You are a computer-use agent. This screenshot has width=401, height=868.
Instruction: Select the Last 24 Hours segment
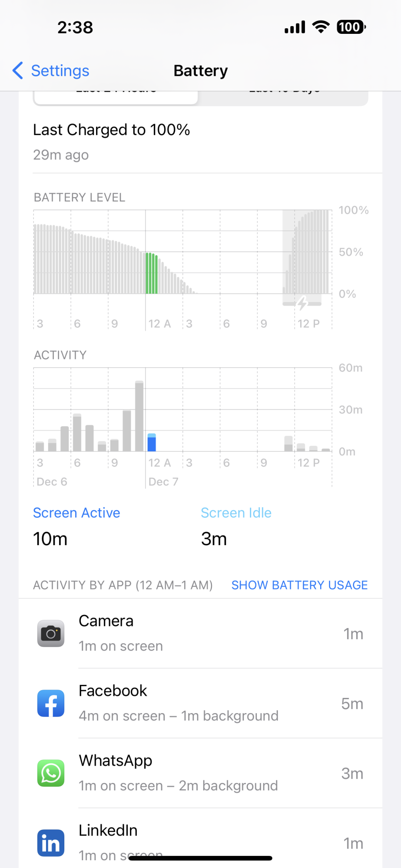click(x=116, y=97)
